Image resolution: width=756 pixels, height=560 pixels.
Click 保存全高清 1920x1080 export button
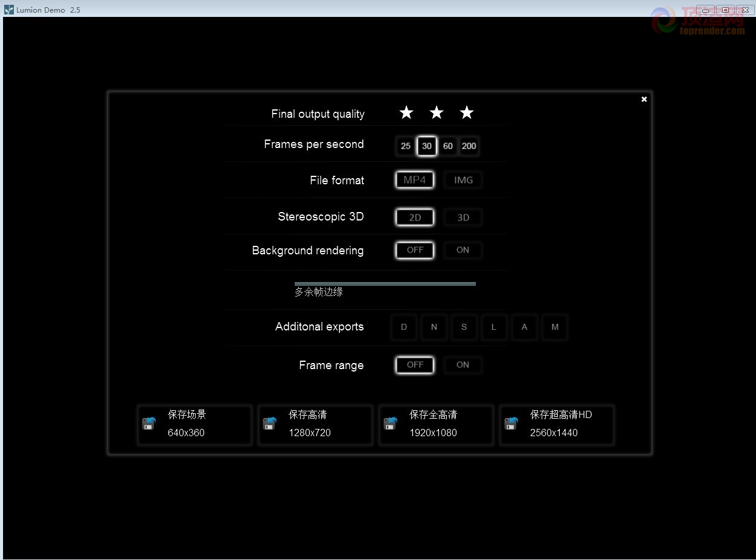pyautogui.click(x=436, y=425)
